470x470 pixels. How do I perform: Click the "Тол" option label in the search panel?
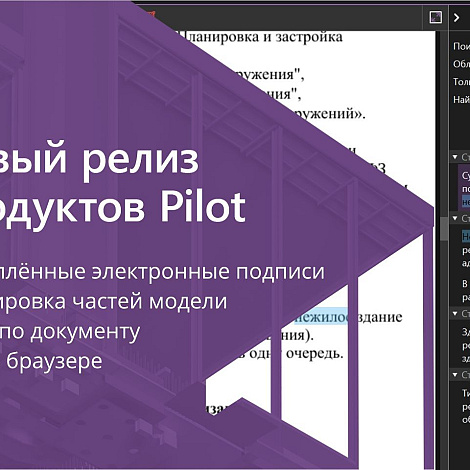click(x=461, y=82)
